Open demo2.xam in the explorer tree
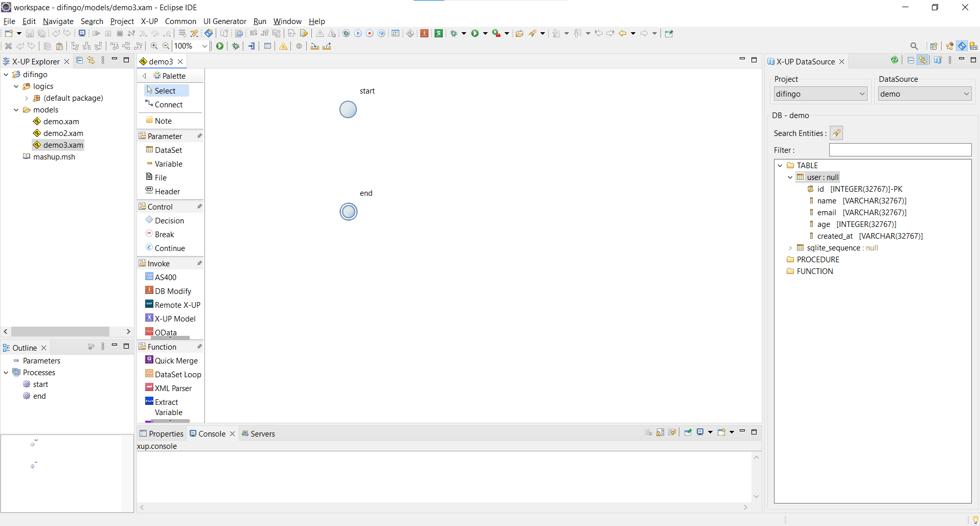Viewport: 980px width, 526px height. pos(63,133)
